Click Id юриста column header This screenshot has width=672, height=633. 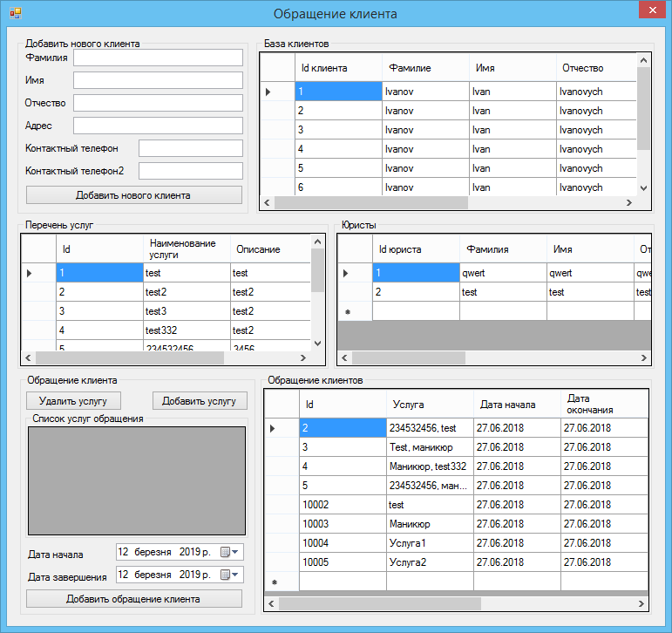click(416, 248)
